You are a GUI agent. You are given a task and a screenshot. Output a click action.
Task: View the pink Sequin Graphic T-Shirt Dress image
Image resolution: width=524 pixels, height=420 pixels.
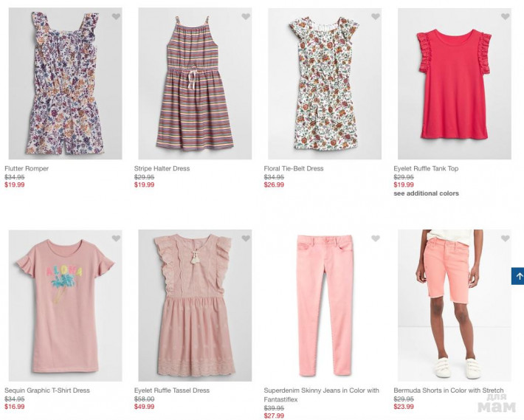pyautogui.click(x=65, y=305)
